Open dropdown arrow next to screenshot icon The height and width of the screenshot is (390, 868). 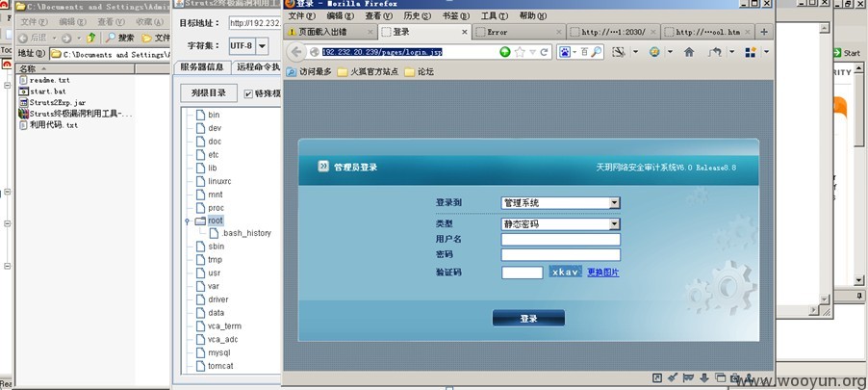click(635, 52)
